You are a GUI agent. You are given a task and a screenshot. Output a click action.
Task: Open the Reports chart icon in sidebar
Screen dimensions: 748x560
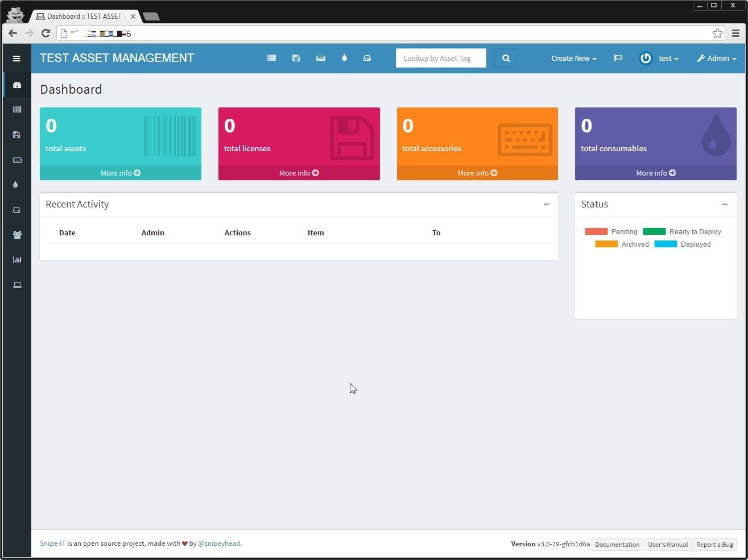point(17,260)
